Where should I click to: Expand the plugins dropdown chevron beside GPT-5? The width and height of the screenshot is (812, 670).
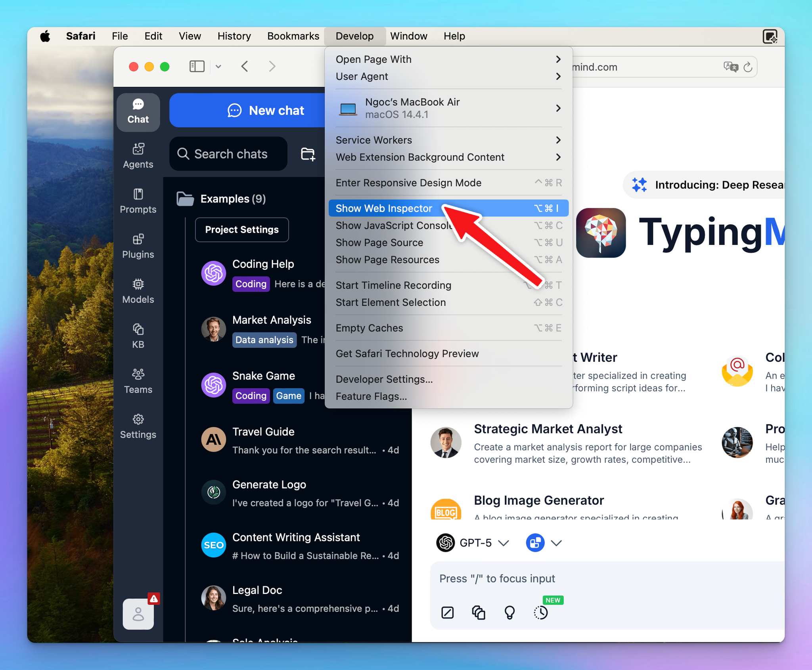pos(557,543)
